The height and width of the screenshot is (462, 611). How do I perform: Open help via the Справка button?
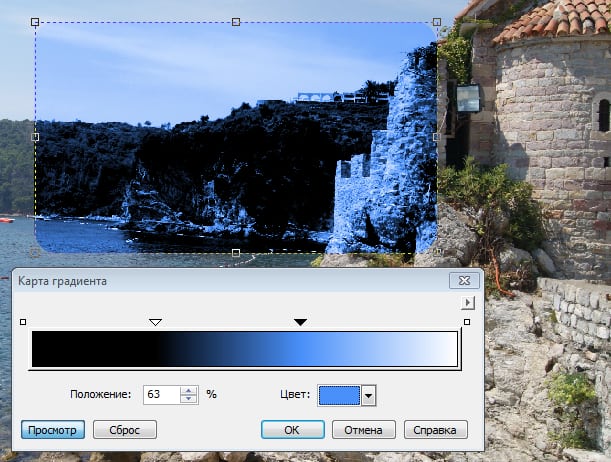(436, 430)
